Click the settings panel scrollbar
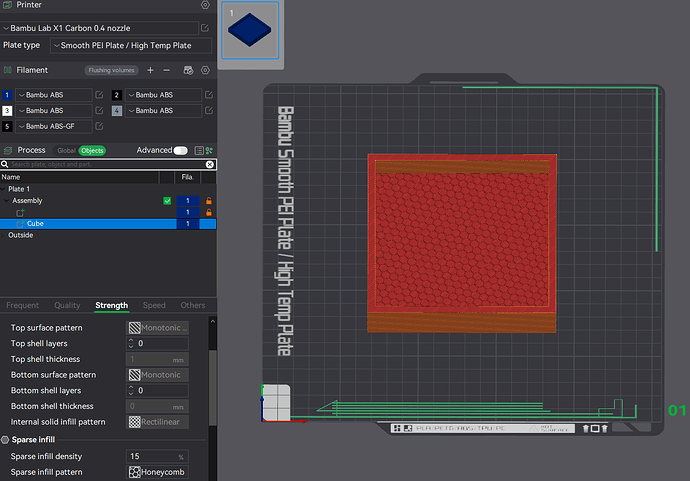Image resolution: width=690 pixels, height=481 pixels. [213, 387]
